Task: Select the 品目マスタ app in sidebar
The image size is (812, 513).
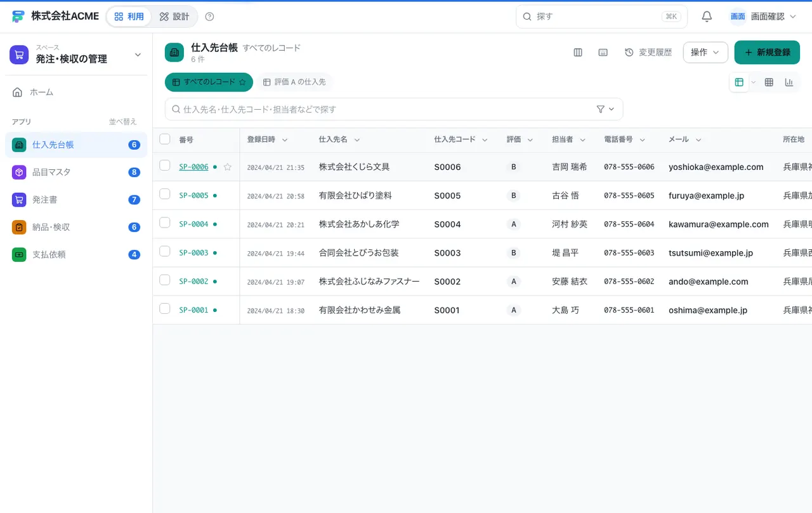Action: click(x=76, y=172)
